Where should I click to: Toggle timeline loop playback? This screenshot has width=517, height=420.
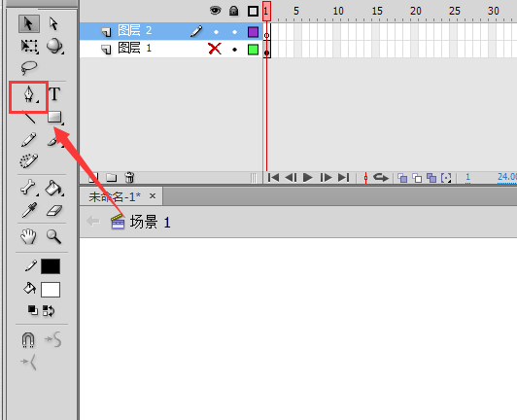pyautogui.click(x=381, y=178)
